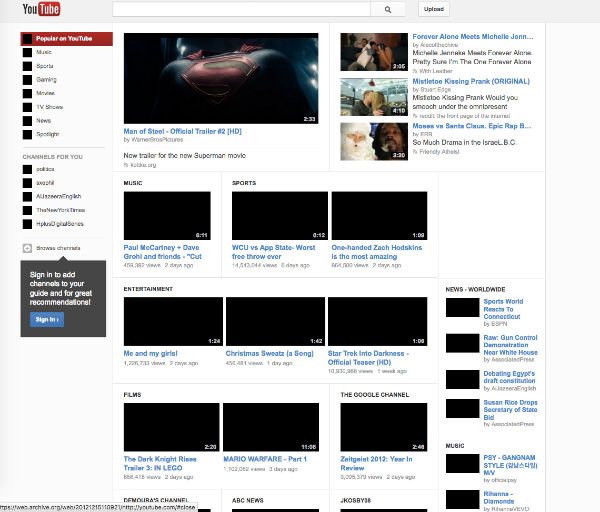The height and width of the screenshot is (512, 600).
Task: Go to Movies in the sidebar
Action: (45, 93)
